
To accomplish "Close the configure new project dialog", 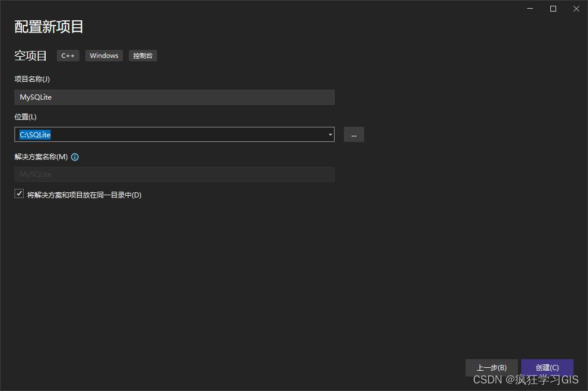I will point(576,9).
